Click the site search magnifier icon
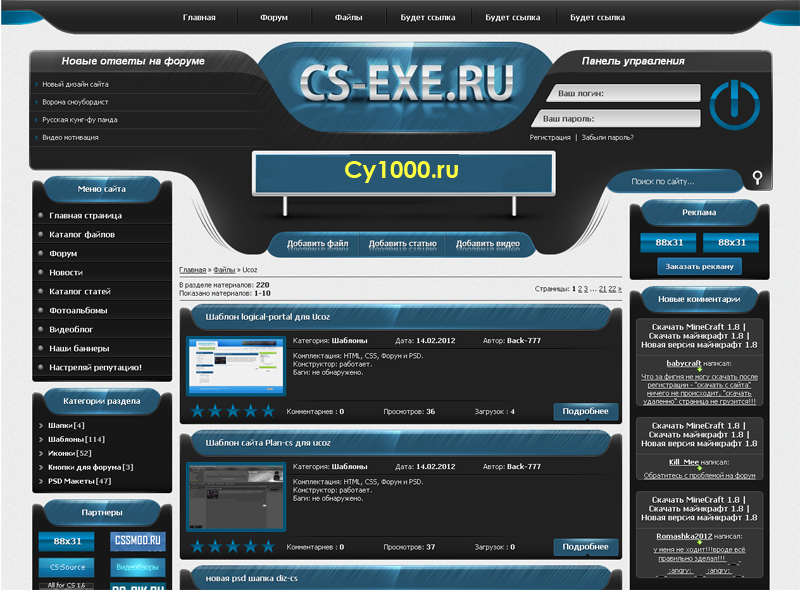The width and height of the screenshot is (800, 590). 757,179
